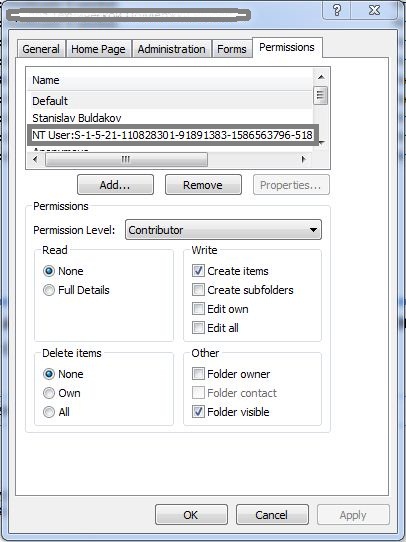Confirm with the OK button
The width and height of the screenshot is (406, 542).
point(191,515)
